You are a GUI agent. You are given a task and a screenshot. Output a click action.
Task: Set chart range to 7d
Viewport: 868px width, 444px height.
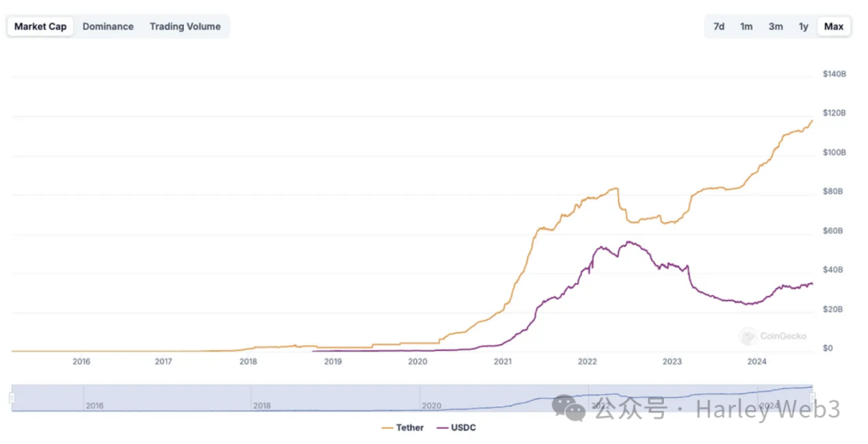[x=719, y=27]
